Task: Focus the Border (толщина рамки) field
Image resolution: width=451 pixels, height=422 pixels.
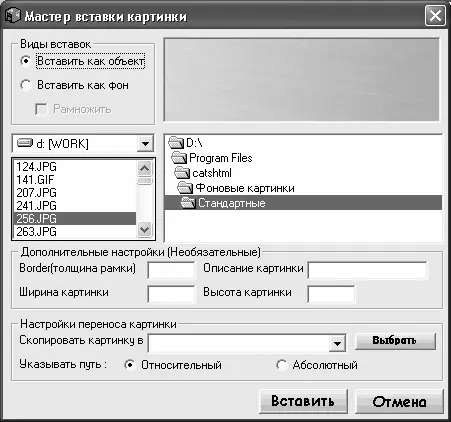Action: coord(171,270)
